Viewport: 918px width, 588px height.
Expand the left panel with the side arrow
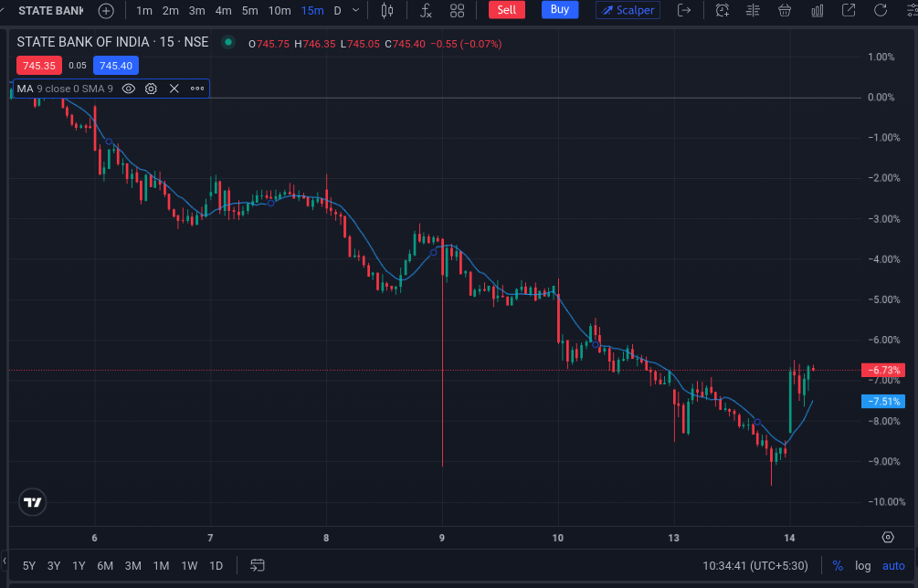5,562
